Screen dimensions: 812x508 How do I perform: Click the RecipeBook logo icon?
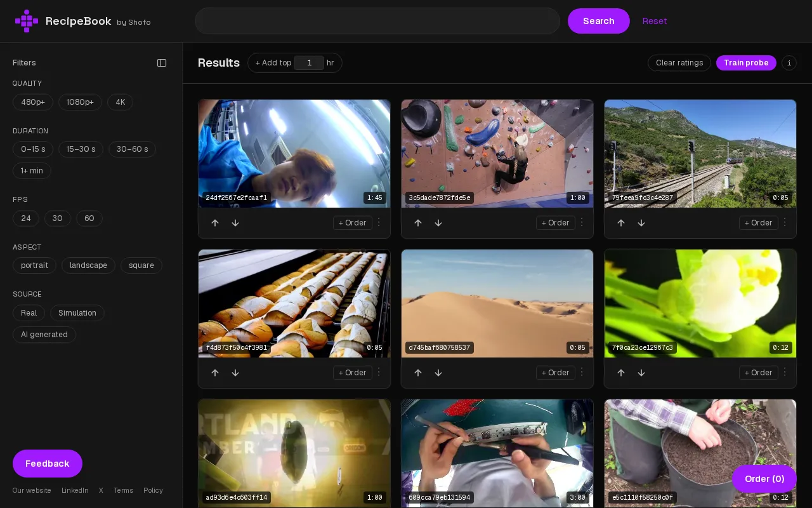(x=27, y=21)
